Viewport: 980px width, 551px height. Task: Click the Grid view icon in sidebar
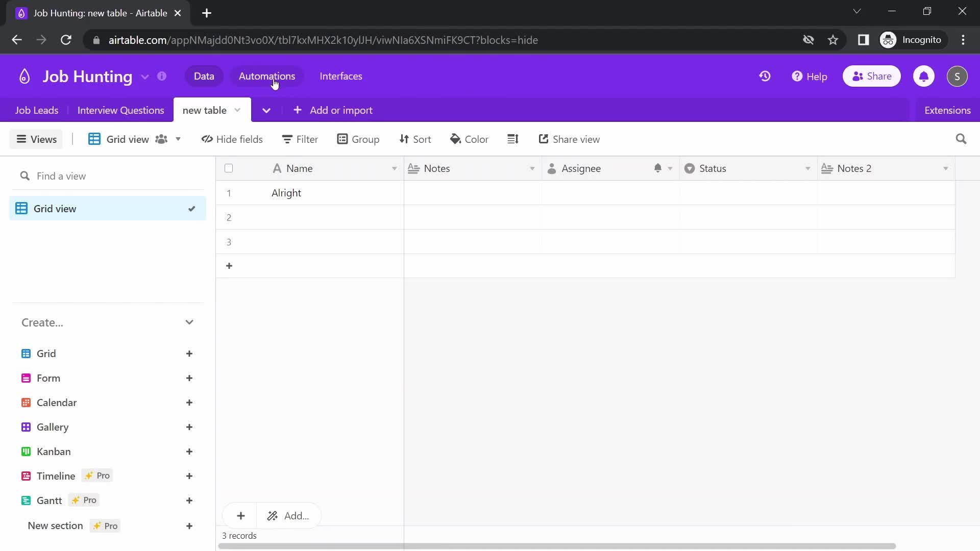21,209
